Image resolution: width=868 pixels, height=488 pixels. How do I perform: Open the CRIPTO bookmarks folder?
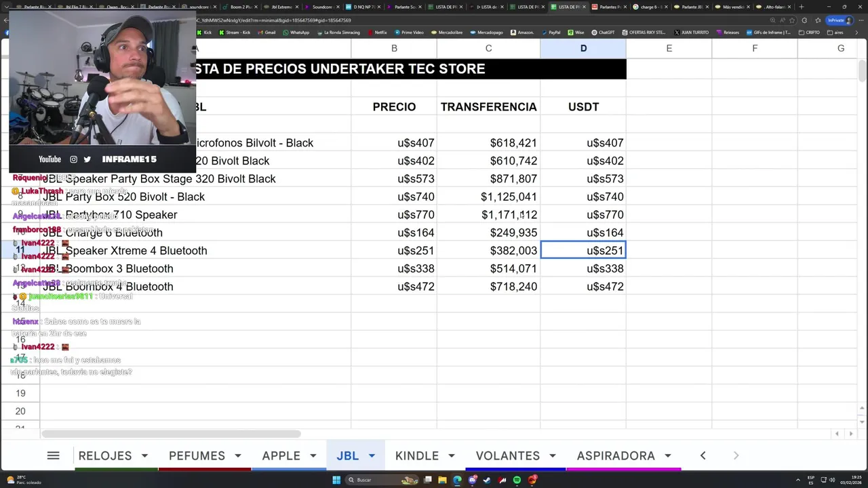tap(809, 32)
